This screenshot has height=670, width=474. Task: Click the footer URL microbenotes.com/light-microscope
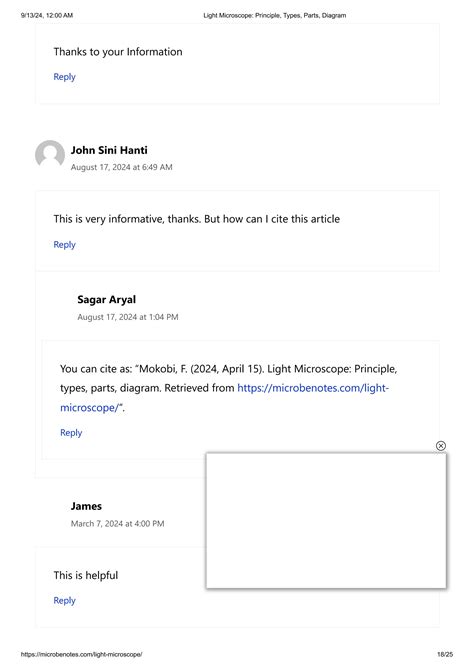pos(82,654)
